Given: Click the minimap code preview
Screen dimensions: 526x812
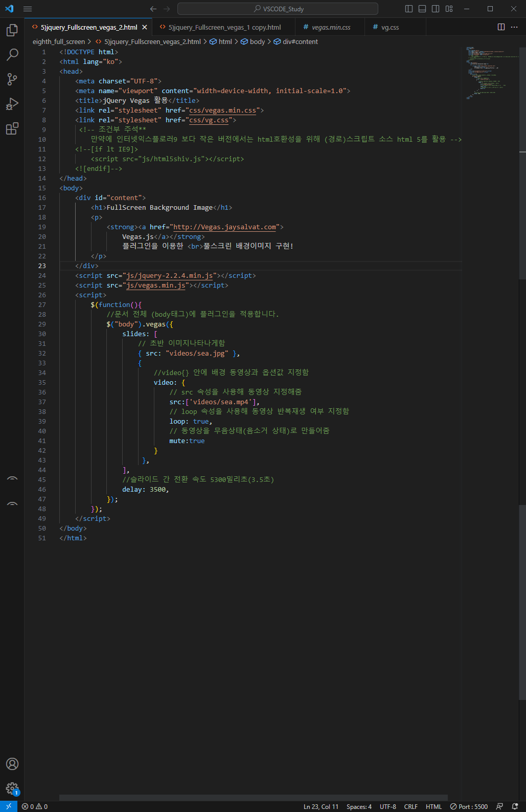Looking at the screenshot, I should click(492, 73).
